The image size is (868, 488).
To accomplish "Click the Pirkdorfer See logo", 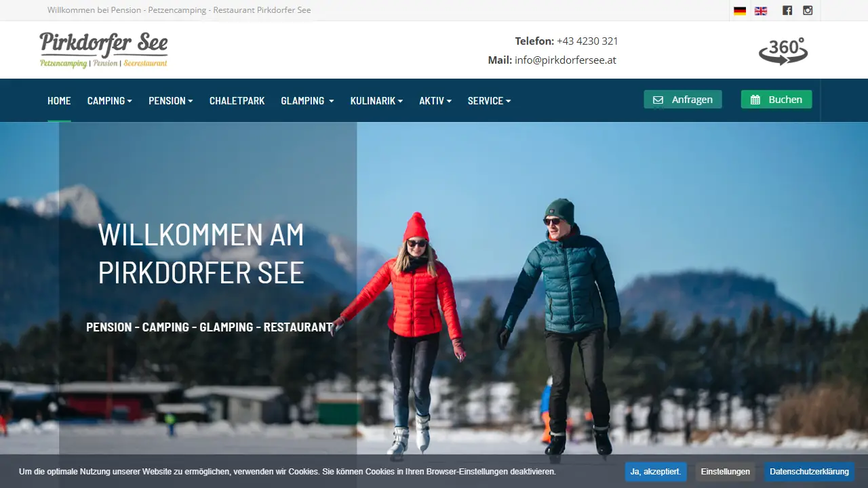I will [103, 50].
